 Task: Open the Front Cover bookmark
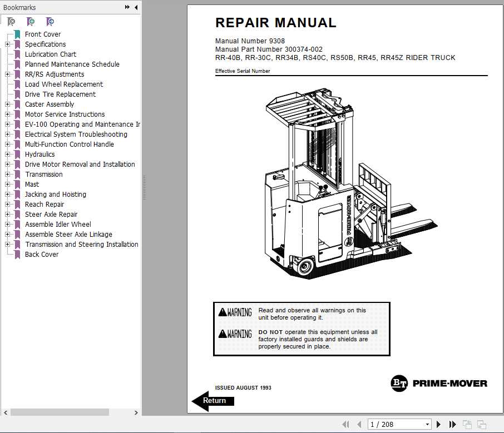pos(43,34)
